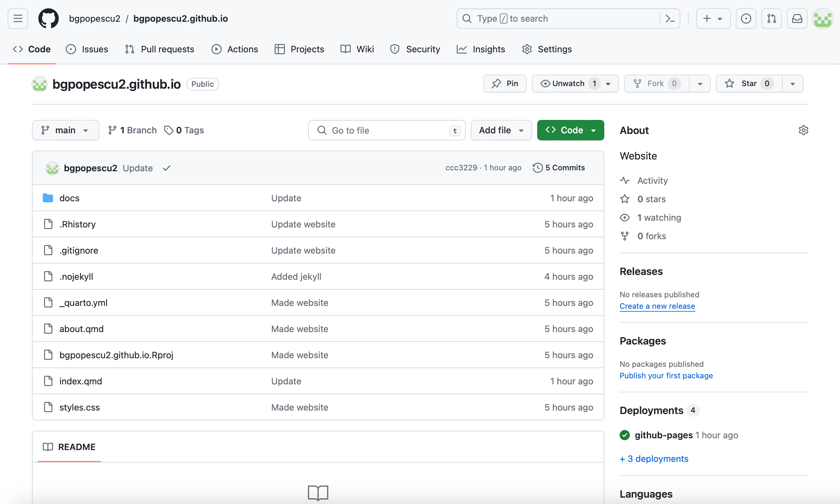Expand the green Code dropdown button
Screen dimensions: 840x504
[570, 130]
